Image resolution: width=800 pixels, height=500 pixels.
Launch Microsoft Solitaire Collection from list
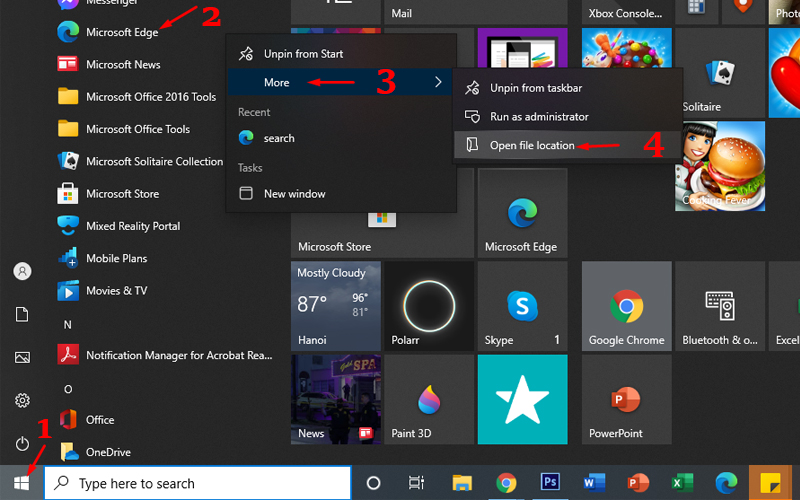pos(140,161)
